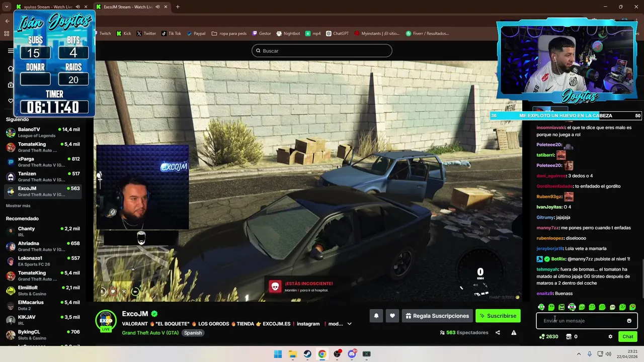Image resolution: width=644 pixels, height=362 pixels.
Task: Toggle the follow heart button
Action: [392, 316]
